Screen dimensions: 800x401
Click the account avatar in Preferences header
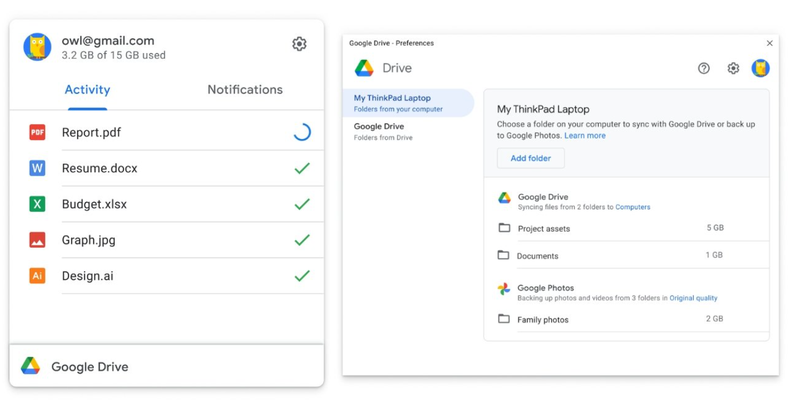[761, 68]
